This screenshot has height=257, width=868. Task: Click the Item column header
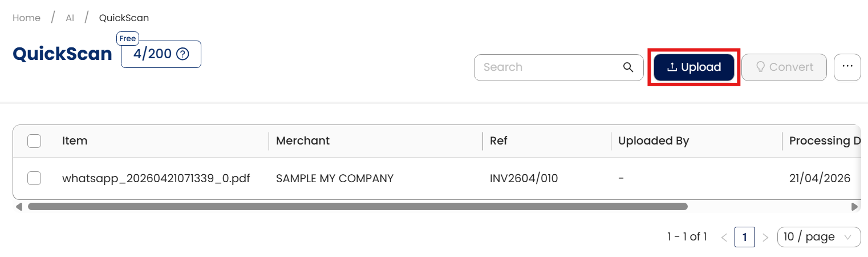75,140
